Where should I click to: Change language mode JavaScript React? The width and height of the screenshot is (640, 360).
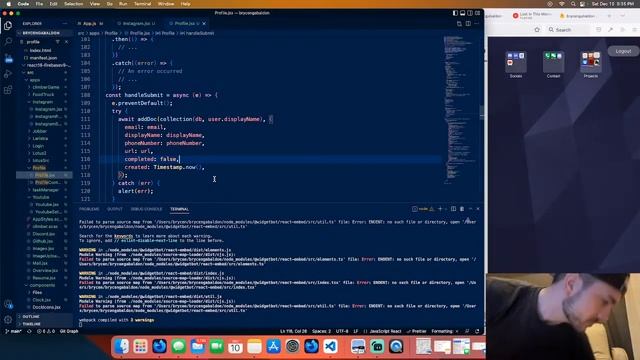[x=385, y=331]
